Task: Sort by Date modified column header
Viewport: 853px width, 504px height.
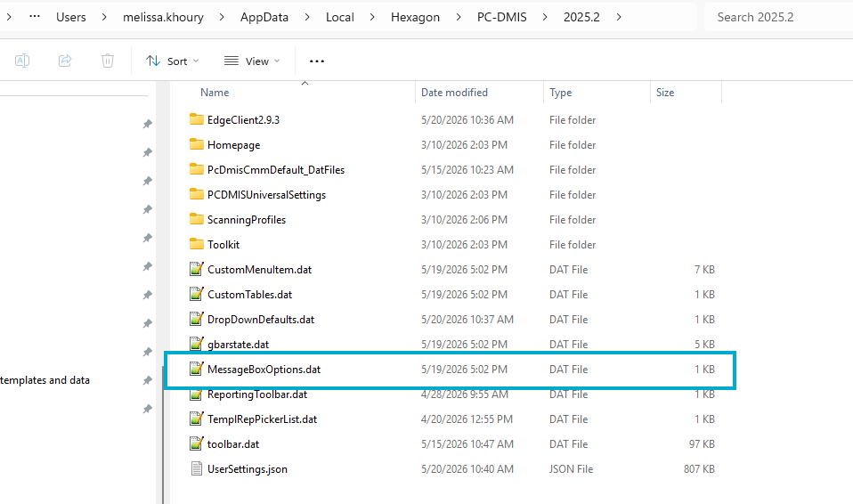Action: (x=454, y=93)
